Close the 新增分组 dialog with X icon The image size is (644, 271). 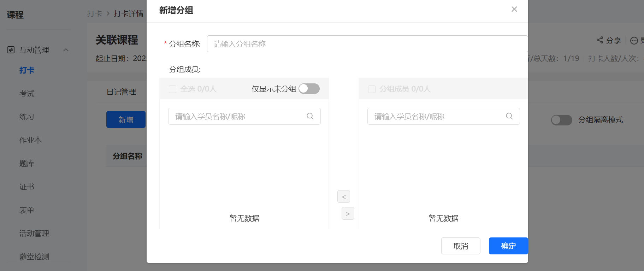(514, 9)
